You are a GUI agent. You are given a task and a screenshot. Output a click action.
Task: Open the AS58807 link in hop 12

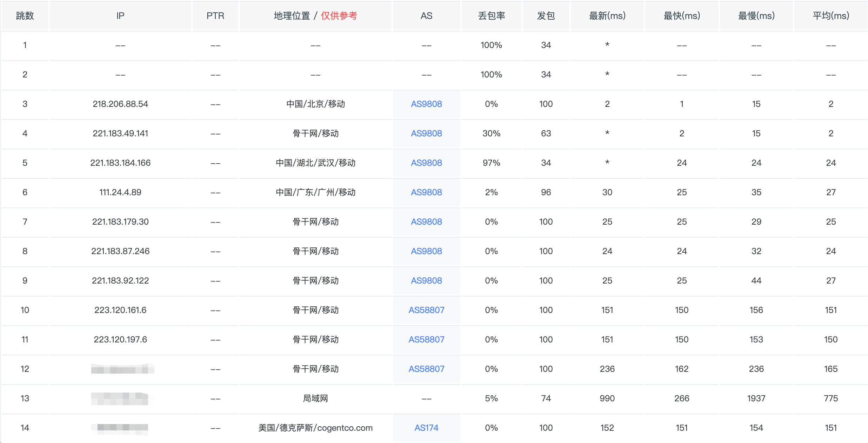[426, 369]
